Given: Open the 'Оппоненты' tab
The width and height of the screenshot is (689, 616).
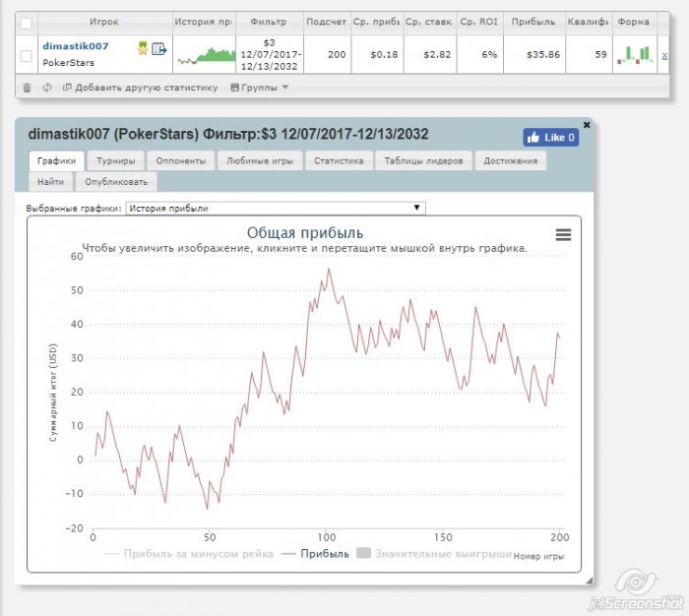Looking at the screenshot, I should click(181, 160).
